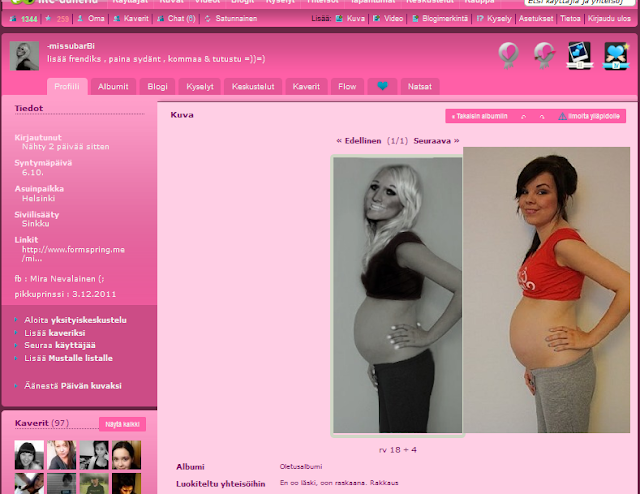This screenshot has height=494, width=640.
Task: Click Lisää kaveriksi
Action: 54,333
